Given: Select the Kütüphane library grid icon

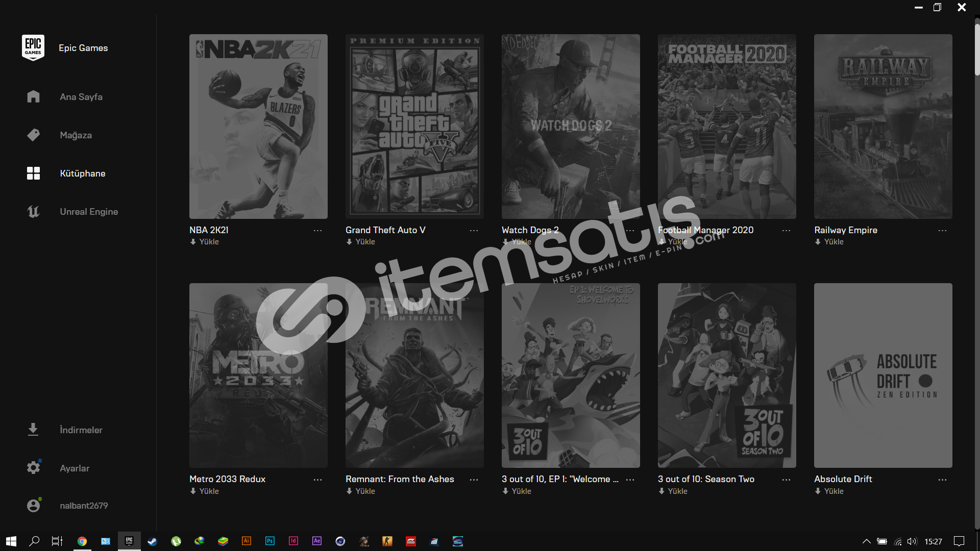Looking at the screenshot, I should point(33,173).
